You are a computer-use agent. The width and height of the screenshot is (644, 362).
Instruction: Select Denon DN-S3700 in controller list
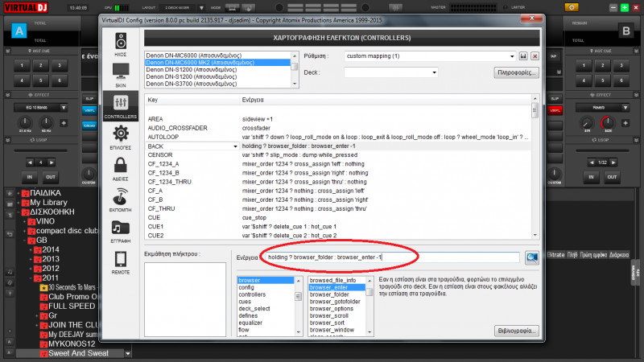[193, 83]
